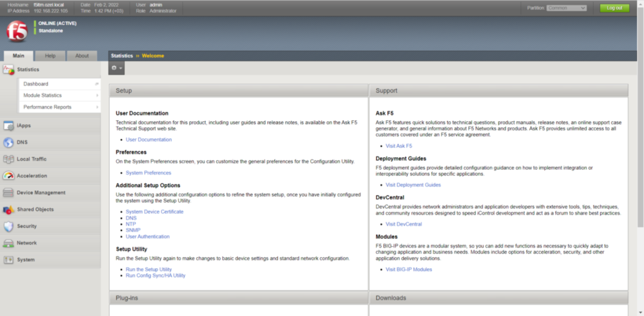Open the Network section label
644x316 pixels.
click(26, 243)
